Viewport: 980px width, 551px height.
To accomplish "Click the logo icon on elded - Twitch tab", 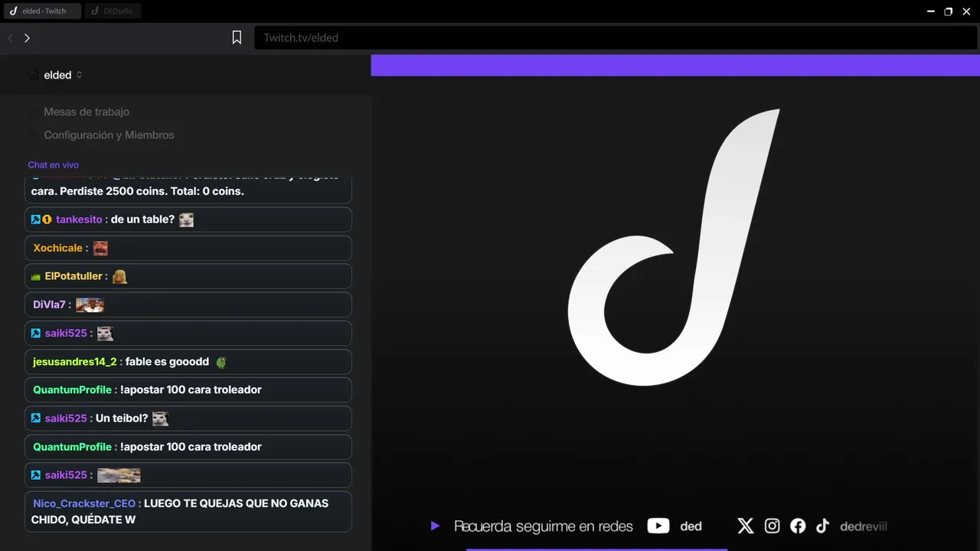I will tap(13, 11).
